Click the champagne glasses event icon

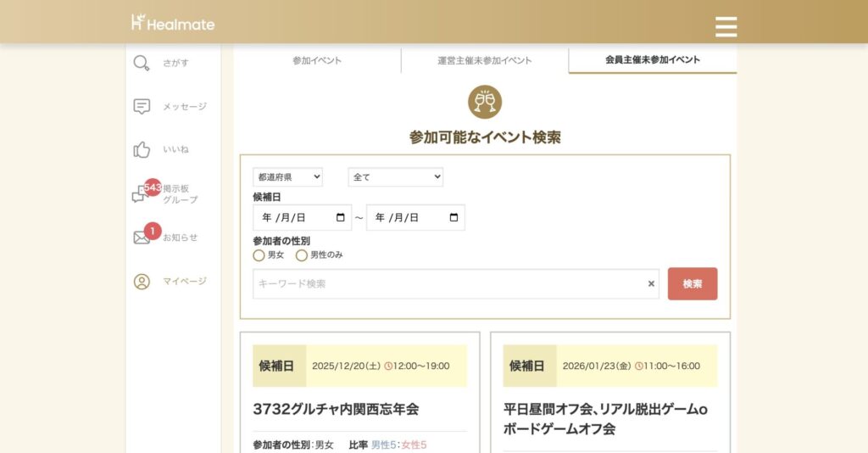coord(485,102)
